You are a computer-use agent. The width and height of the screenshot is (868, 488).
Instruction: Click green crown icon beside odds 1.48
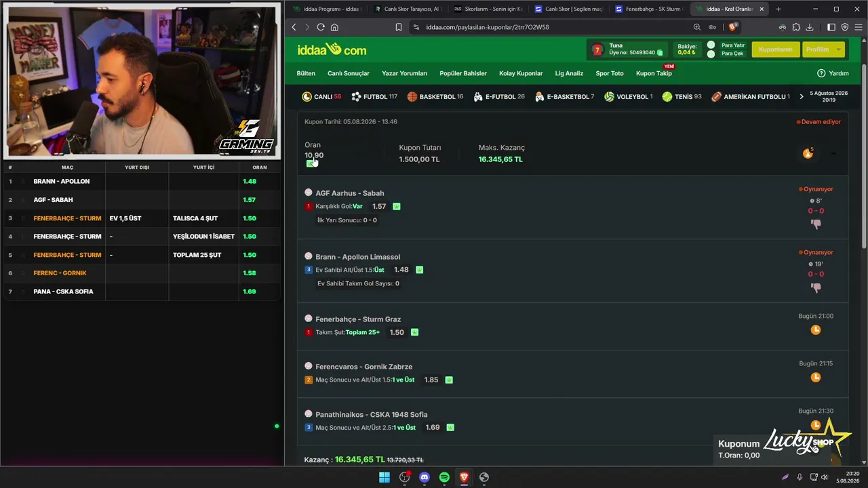coord(419,270)
